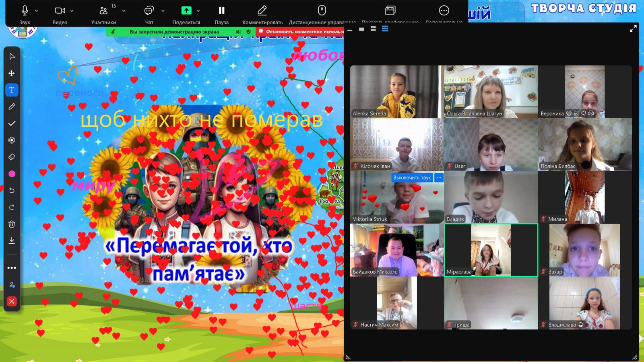The image size is (644, 362).
Task: Click Остановить совместное использование stop sharing button
Action: 301,31
